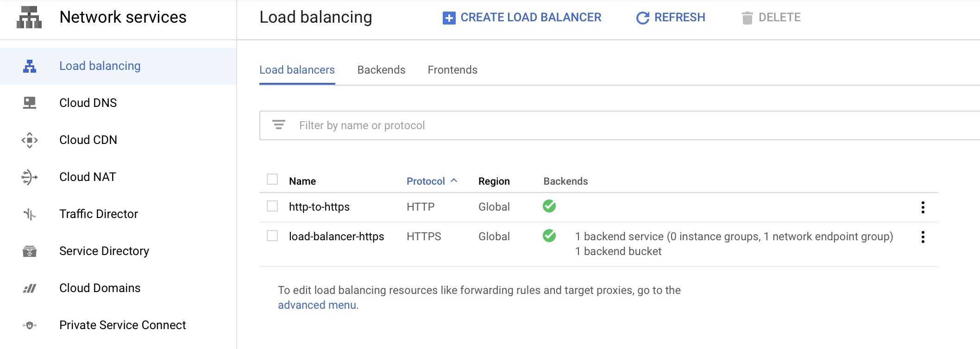Click Global region in load-balancer-https row
This screenshot has height=349, width=980.
[494, 237]
